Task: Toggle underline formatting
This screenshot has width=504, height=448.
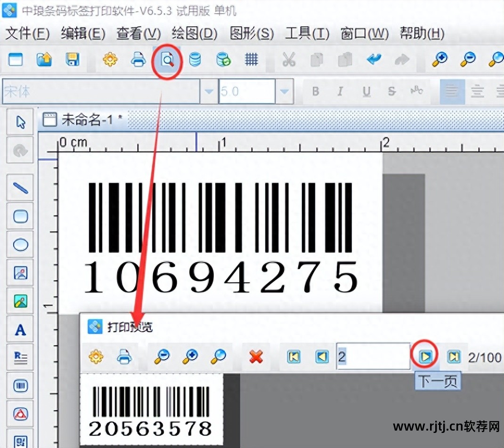Action: [366, 92]
